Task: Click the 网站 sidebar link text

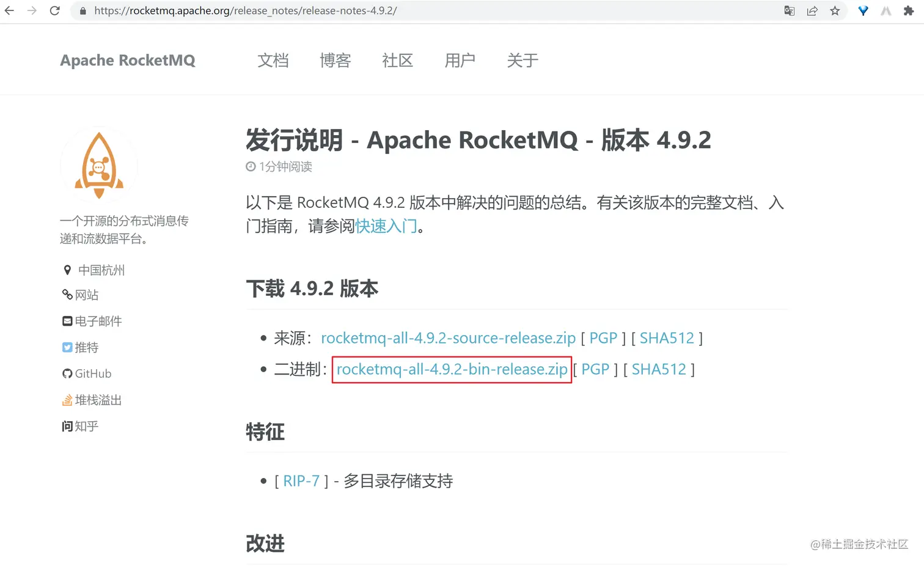Action: [x=87, y=295]
